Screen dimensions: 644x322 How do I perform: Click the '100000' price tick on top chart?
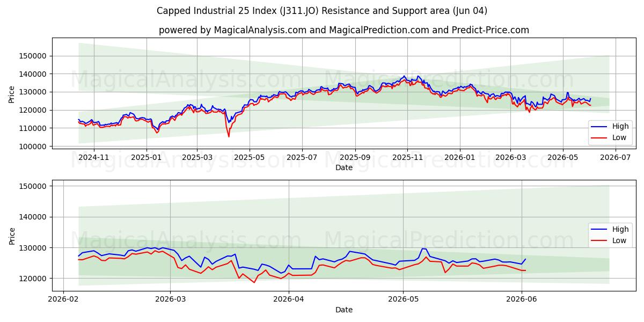pyautogui.click(x=33, y=147)
